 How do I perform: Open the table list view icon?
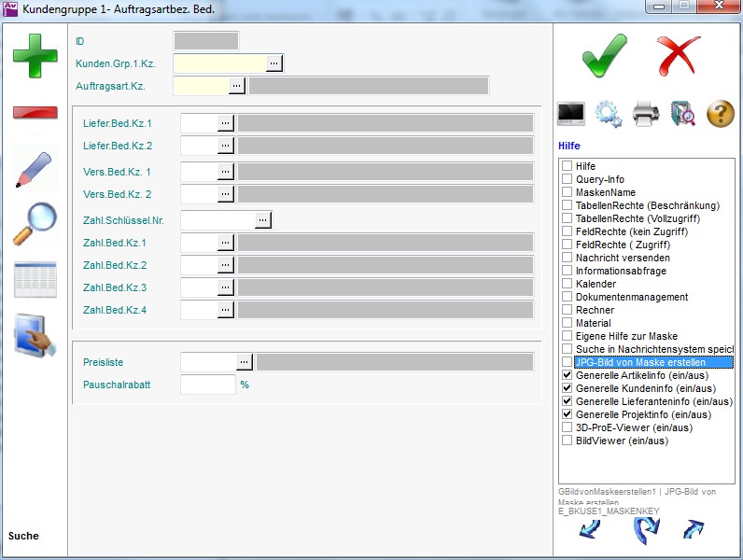35,280
